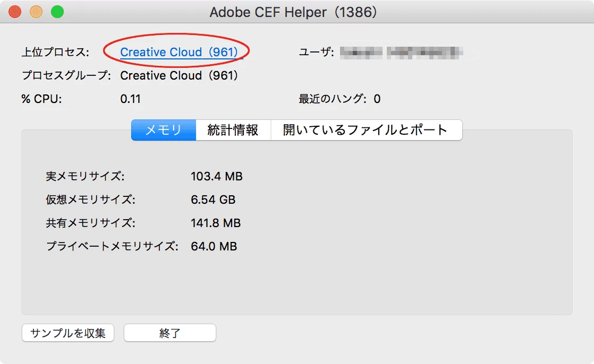Screen dimensions: 594x364
Task: Click the 実メモリサイズ label
Action: 85,176
